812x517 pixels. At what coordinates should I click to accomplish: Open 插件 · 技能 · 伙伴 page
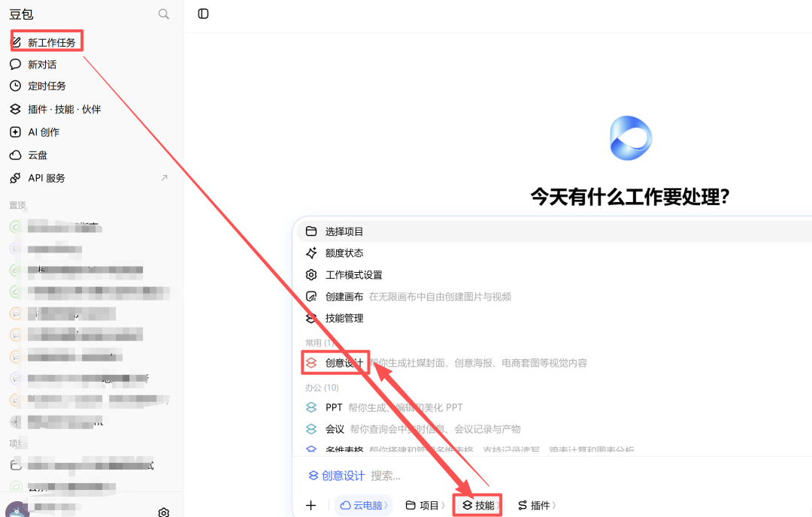click(x=64, y=109)
